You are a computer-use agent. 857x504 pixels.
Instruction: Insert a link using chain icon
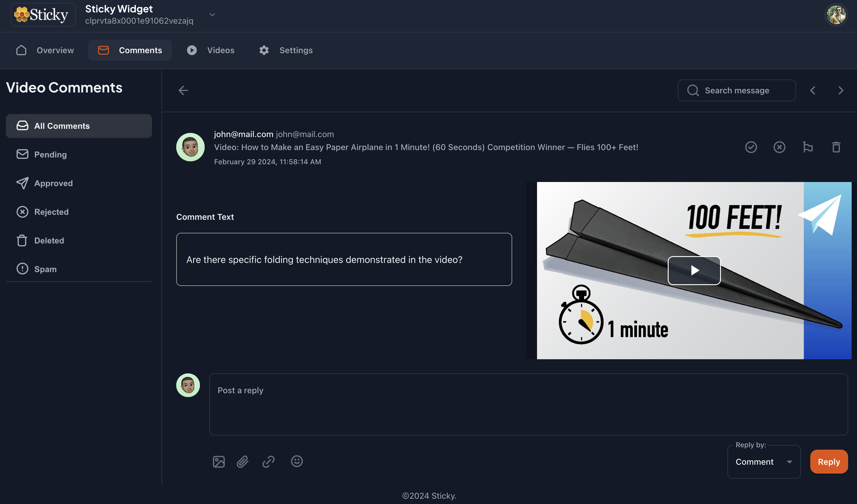tap(268, 461)
